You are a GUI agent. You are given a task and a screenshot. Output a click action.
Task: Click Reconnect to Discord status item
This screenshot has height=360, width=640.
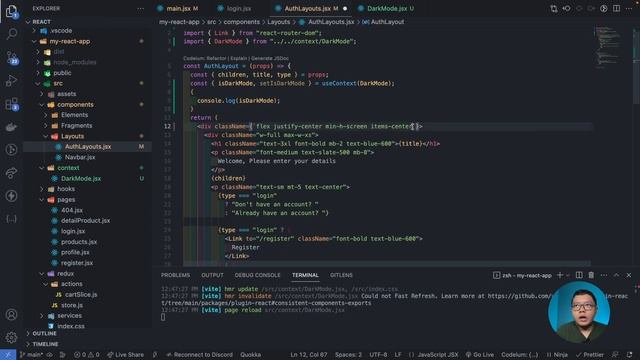pyautogui.click(x=200, y=355)
